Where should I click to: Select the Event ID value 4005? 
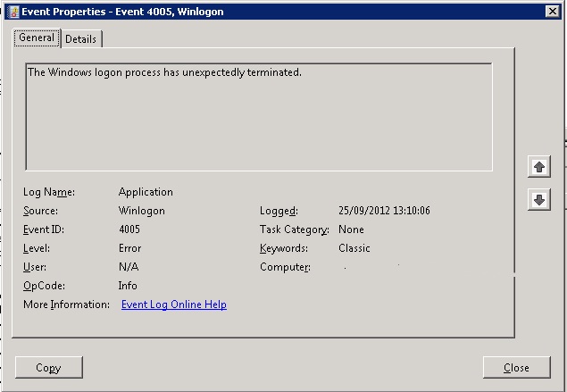coord(129,229)
